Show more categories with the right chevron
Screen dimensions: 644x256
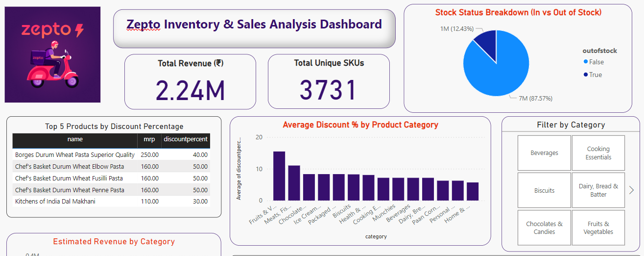pyautogui.click(x=632, y=190)
